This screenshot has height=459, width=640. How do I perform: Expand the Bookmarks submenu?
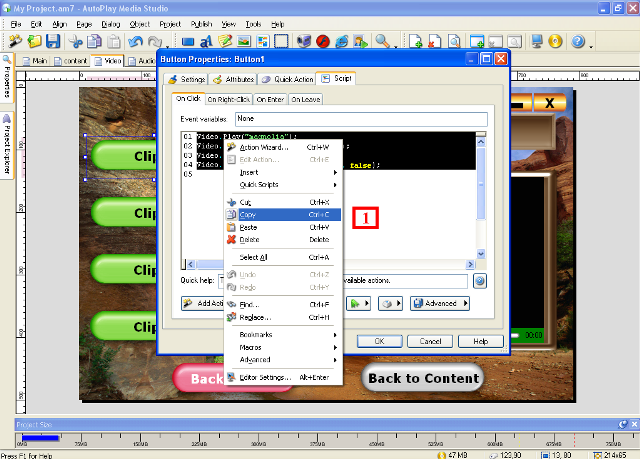pyautogui.click(x=258, y=334)
